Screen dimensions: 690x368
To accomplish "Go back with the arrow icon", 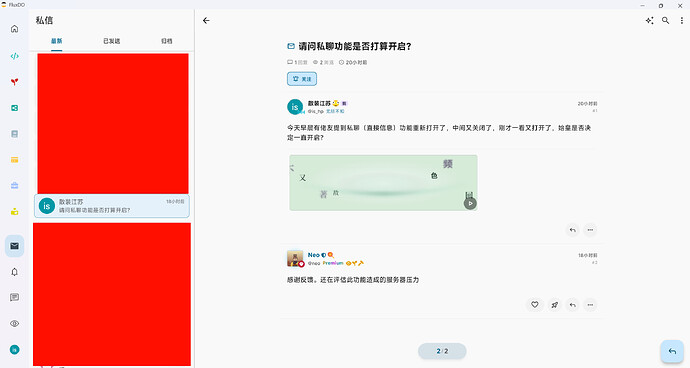I will [x=206, y=21].
